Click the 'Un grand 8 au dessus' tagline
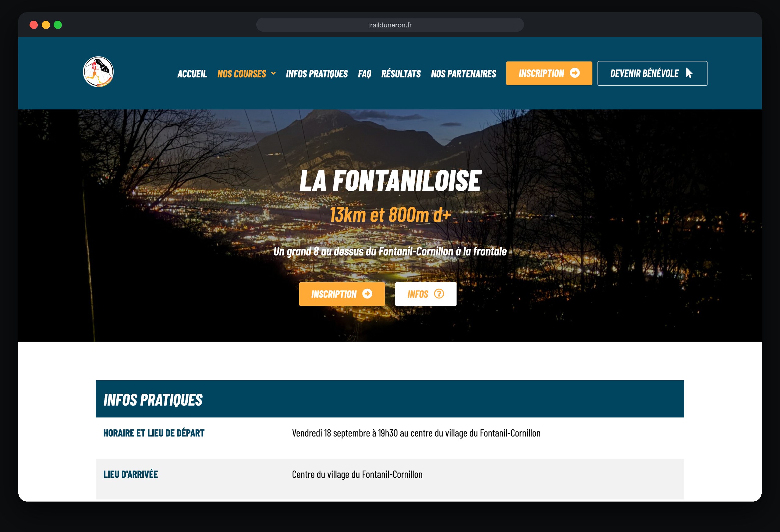780x532 pixels. 390,251
